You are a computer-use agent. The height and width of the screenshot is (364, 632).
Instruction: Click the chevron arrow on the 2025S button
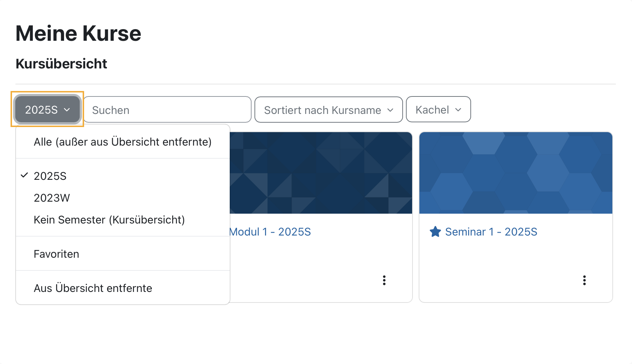(67, 110)
